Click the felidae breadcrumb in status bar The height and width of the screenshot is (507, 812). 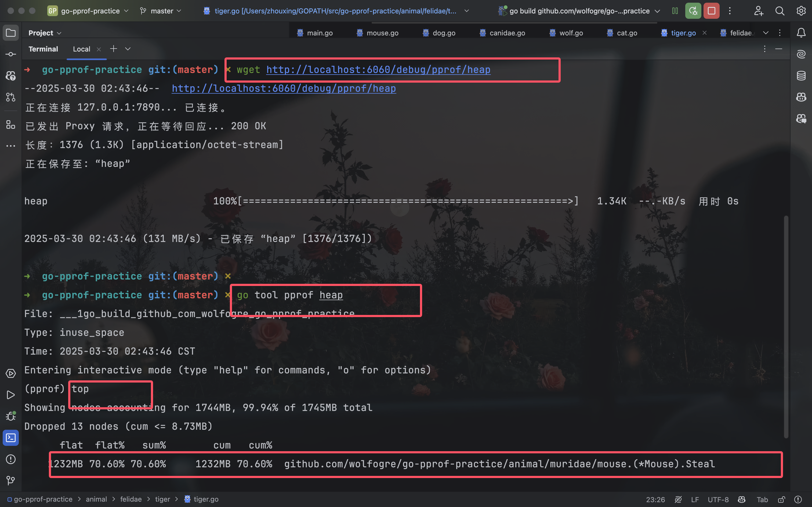pos(130,499)
